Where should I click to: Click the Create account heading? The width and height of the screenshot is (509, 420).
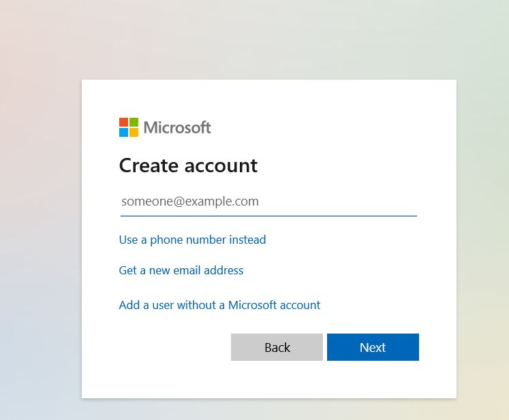pos(188,165)
